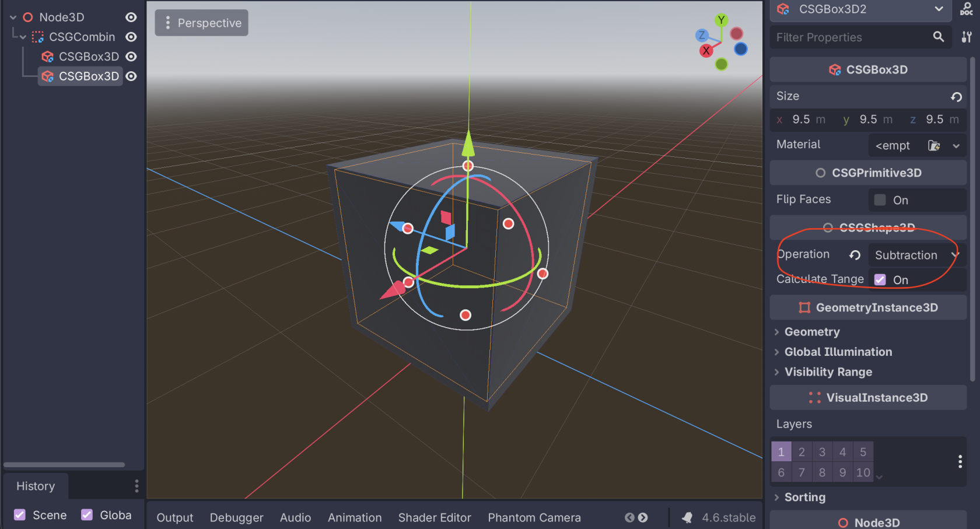The width and height of the screenshot is (980, 529).
Task: Click the CSGBox3D icon in the inspector header
Action: (x=835, y=69)
